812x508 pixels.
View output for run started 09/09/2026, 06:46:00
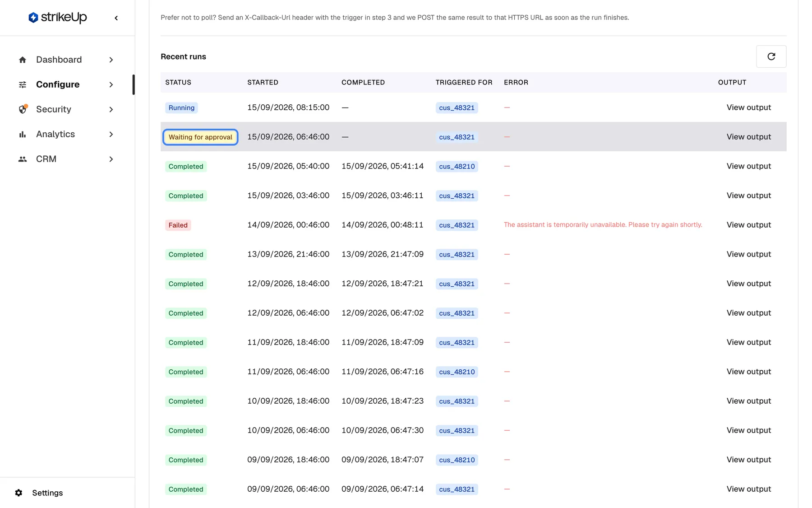[x=748, y=489]
